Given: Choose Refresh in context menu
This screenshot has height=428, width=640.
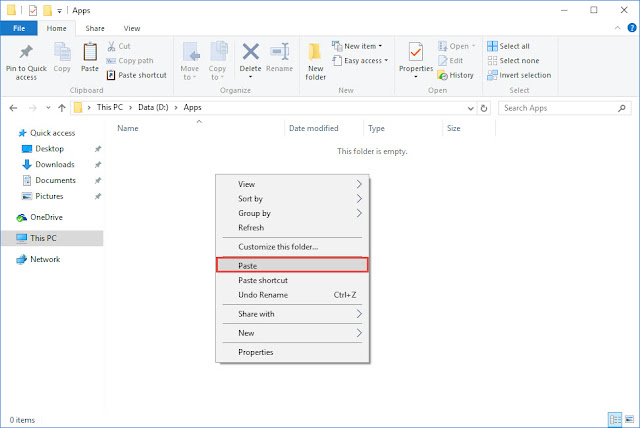Looking at the screenshot, I should pyautogui.click(x=293, y=228).
